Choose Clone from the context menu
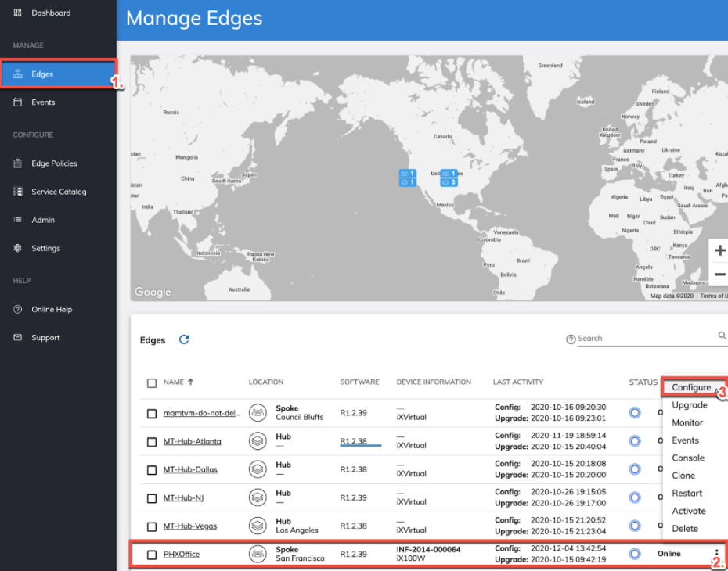This screenshot has height=571, width=728. pos(683,476)
